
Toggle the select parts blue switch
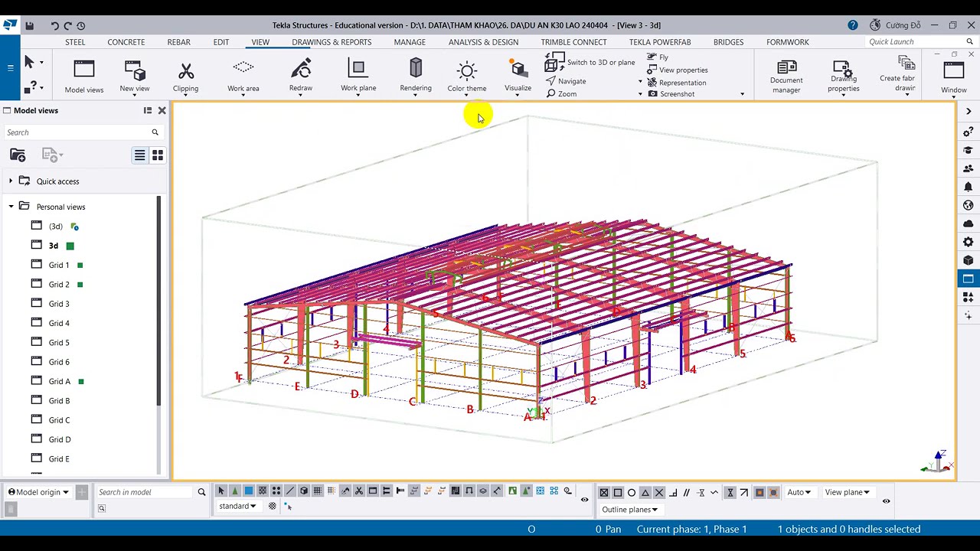(x=249, y=491)
